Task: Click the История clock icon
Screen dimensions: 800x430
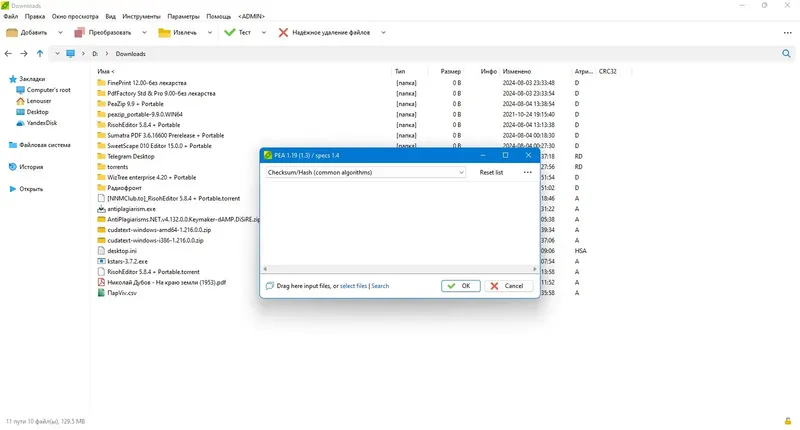Action: (13, 167)
